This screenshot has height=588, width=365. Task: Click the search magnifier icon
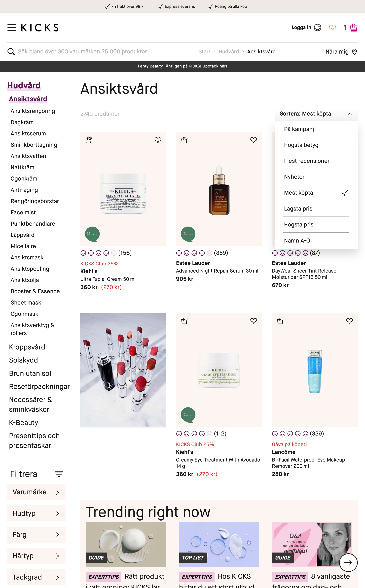tap(11, 52)
